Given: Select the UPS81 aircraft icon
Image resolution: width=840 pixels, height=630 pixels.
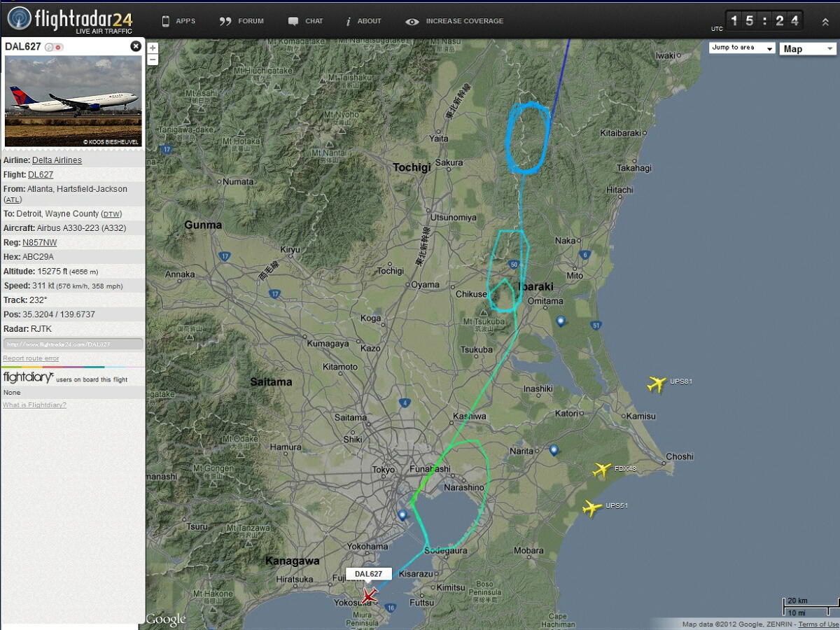Looking at the screenshot, I should pos(657,384).
